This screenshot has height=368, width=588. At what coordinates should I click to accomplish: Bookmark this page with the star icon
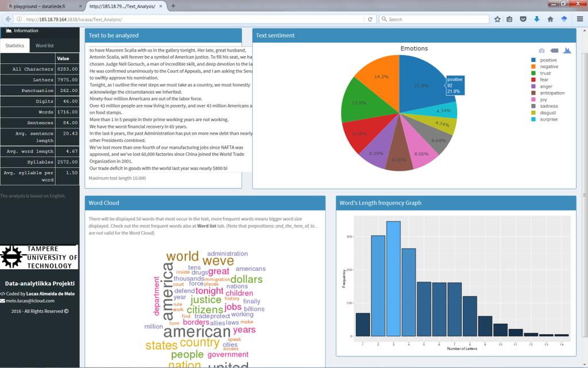click(x=497, y=19)
